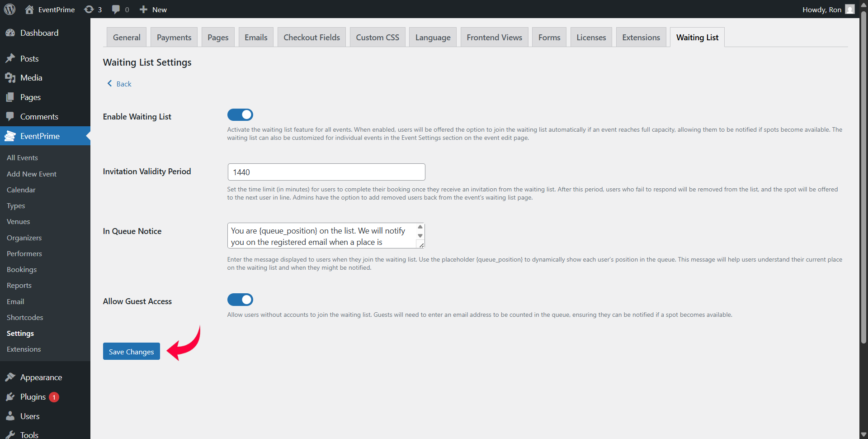This screenshot has height=439, width=868.
Task: Click the page vertical scrollbar
Action: 863,181
